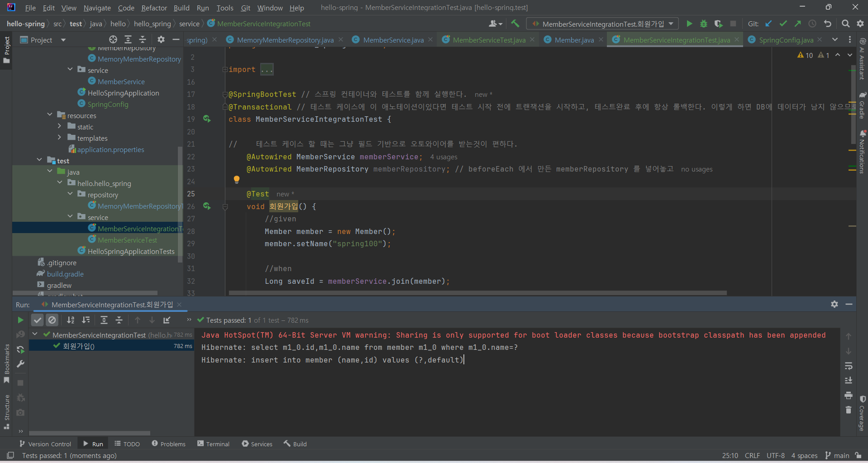Open Version Control tool window
The image size is (868, 463).
(x=45, y=444)
